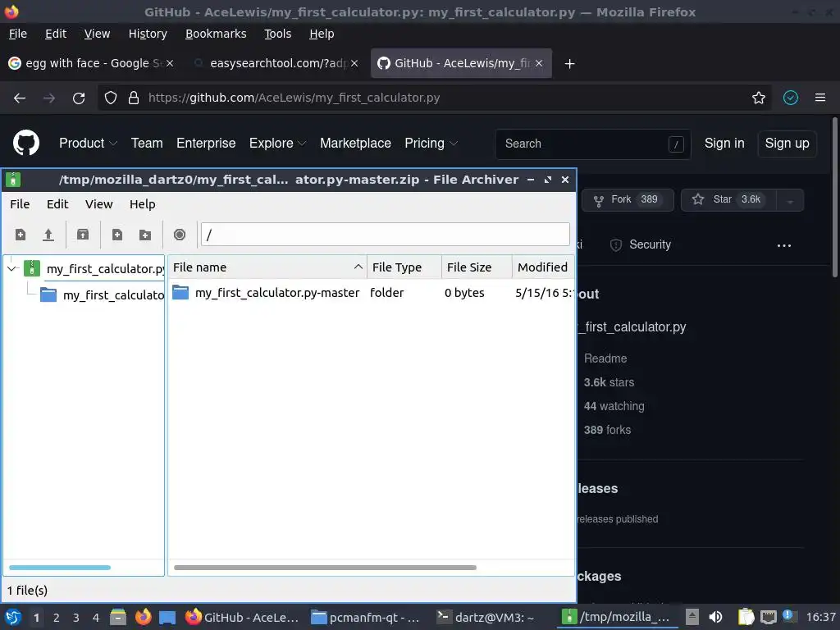Close the Google 'egg with face' tab
Screen dimensions: 840x630
(x=169, y=63)
